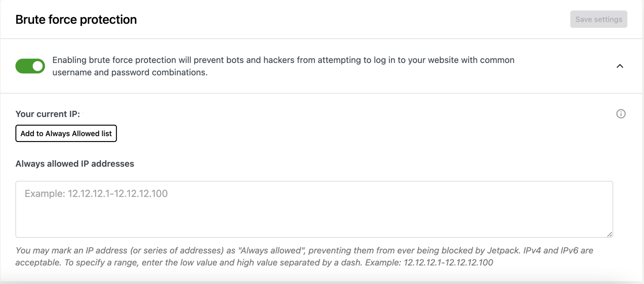Click the collapse arrow beside the description
The image size is (644, 284).
click(620, 66)
